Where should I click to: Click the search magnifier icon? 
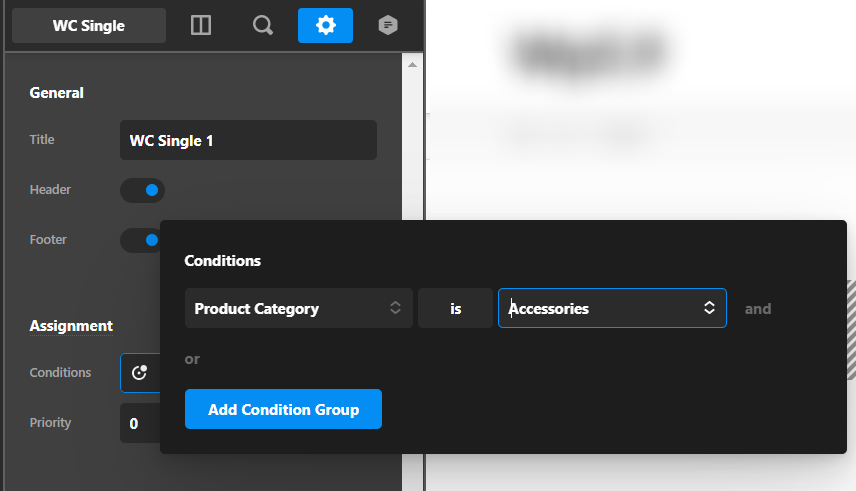[263, 26]
